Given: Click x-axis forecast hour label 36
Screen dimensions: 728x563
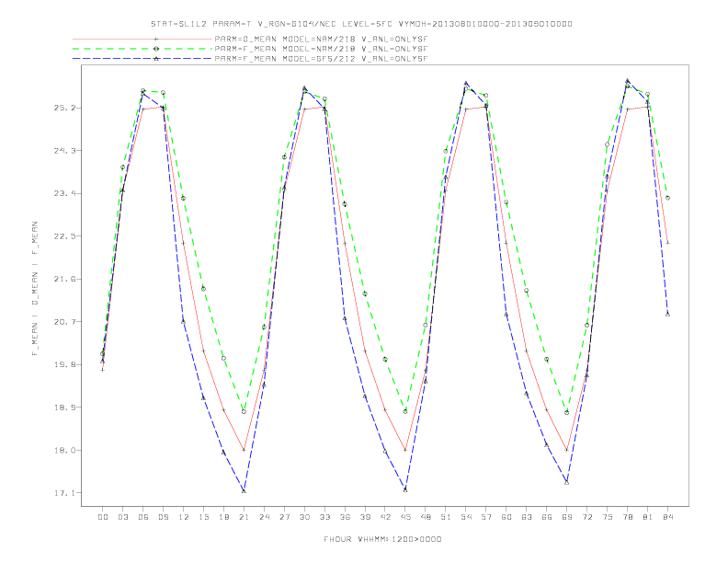Looking at the screenshot, I should tap(345, 517).
